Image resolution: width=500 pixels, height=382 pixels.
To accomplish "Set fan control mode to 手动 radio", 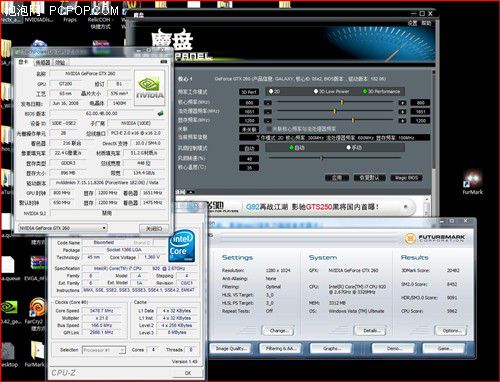I will [x=349, y=147].
